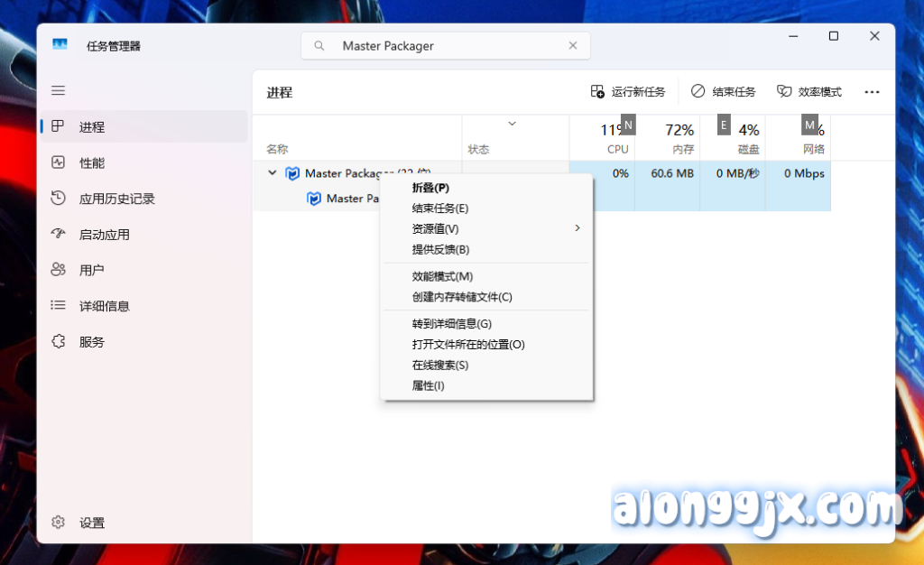Clear the Master Packager search with the X
The height and width of the screenshot is (565, 924).
573,45
